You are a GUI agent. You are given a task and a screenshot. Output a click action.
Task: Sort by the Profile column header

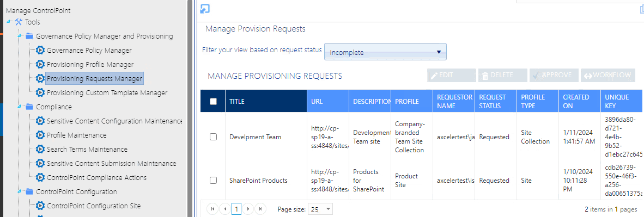click(x=412, y=101)
